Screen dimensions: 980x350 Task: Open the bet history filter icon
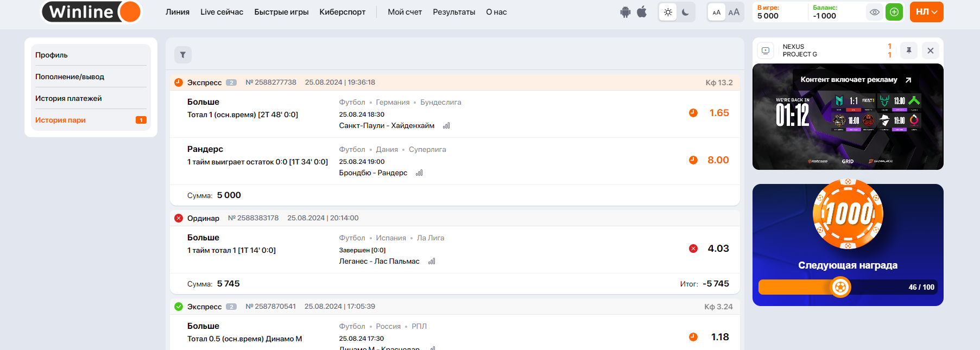point(183,55)
